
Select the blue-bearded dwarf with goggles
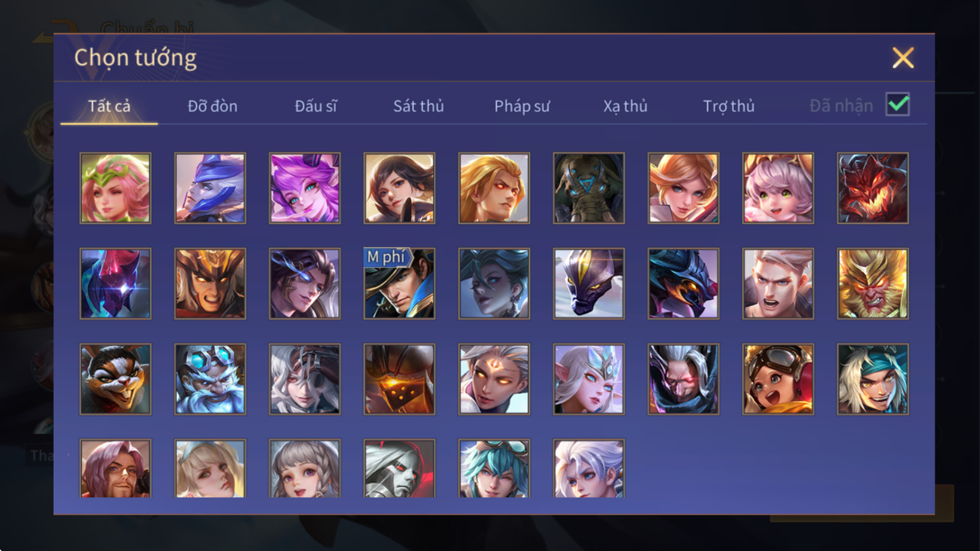[x=210, y=379]
